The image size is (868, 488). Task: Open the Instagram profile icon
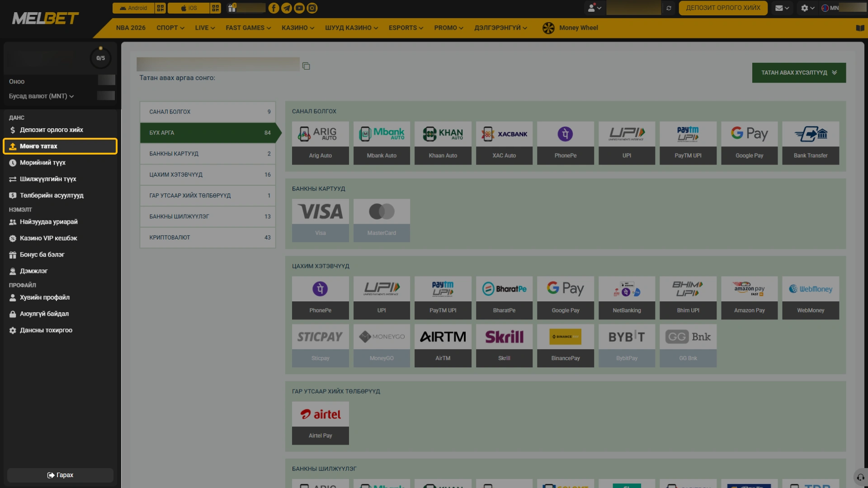(x=312, y=8)
